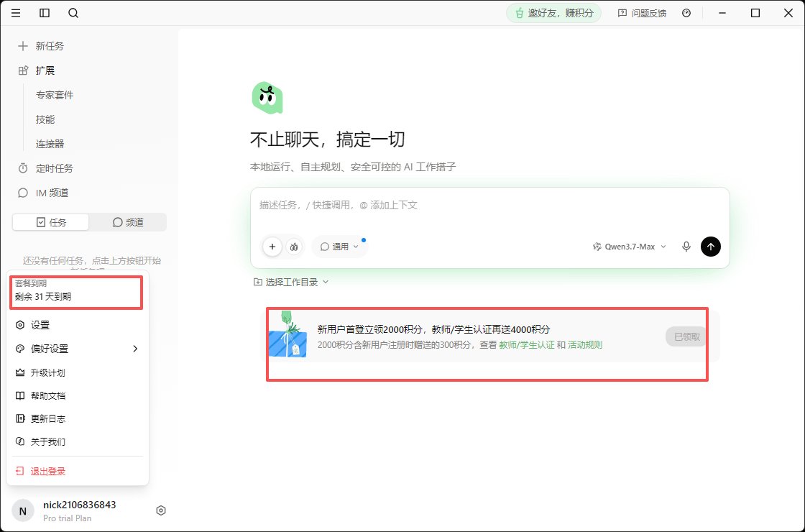Image resolution: width=805 pixels, height=532 pixels.
Task: Open the 活动规则 link
Action: (585, 345)
